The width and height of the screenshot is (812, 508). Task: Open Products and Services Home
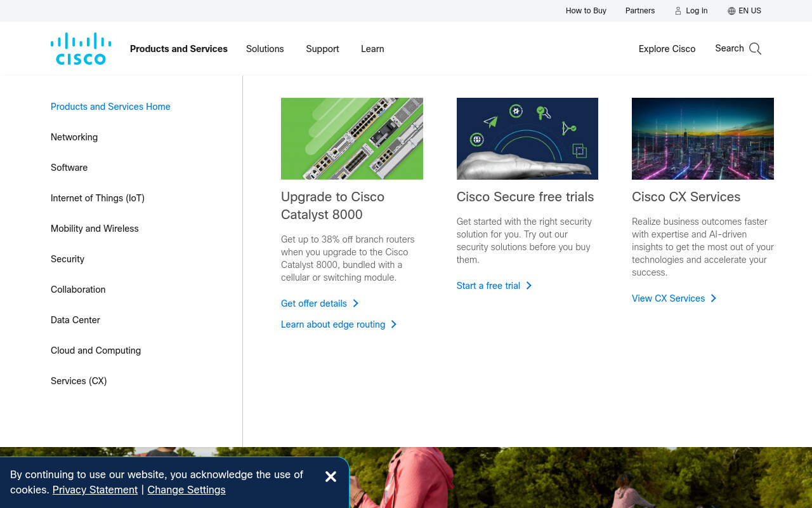(x=110, y=107)
